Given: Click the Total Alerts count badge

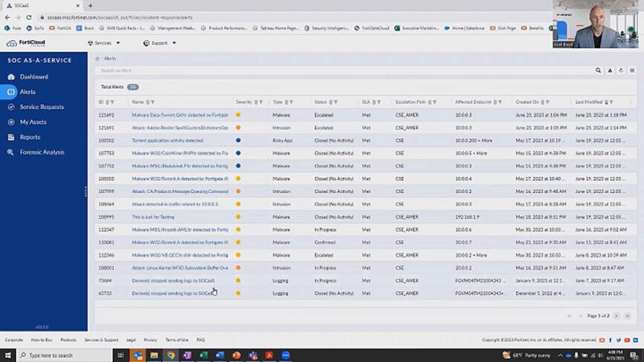Looking at the screenshot, I should tap(133, 87).
